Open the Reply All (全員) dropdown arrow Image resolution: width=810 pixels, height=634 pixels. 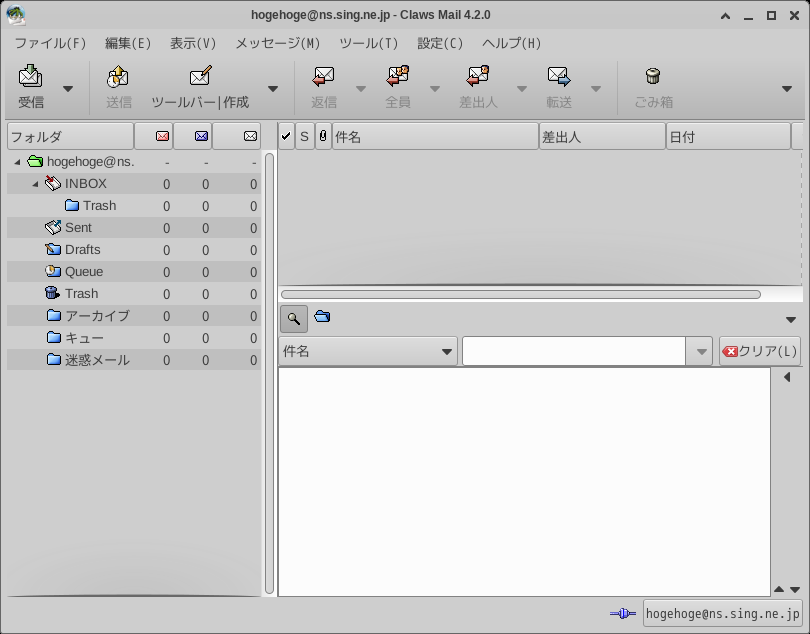[435, 89]
